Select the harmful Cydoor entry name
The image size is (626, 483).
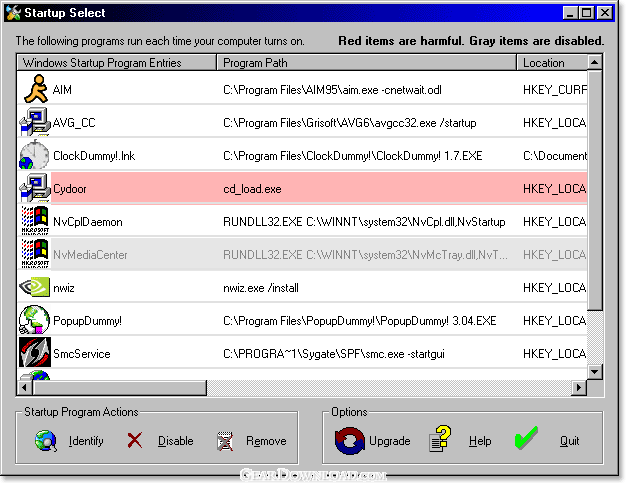pyautogui.click(x=70, y=189)
